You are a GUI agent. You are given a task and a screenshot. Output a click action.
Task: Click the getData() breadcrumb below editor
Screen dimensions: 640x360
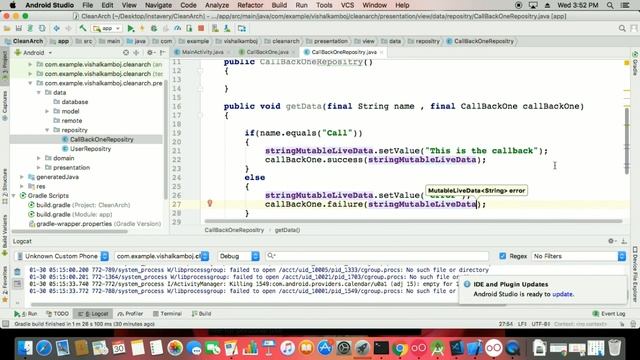coord(287,230)
